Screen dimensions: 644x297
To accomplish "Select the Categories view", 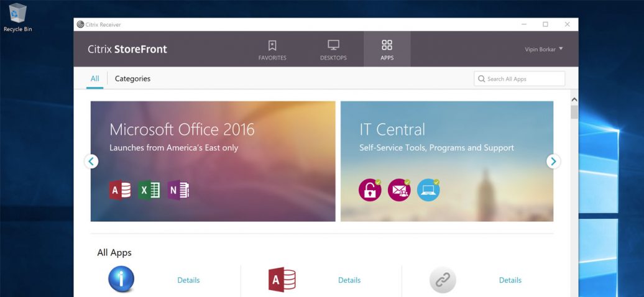I will click(132, 79).
